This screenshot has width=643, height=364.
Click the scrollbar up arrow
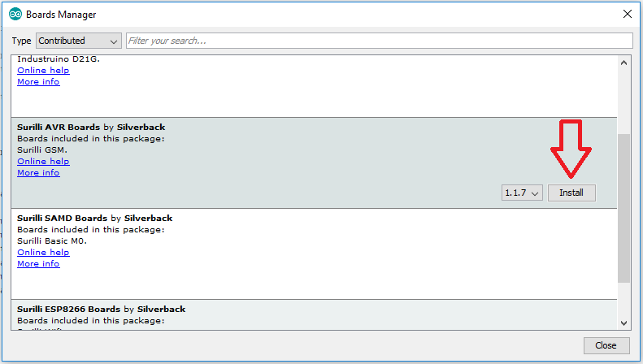pos(623,63)
